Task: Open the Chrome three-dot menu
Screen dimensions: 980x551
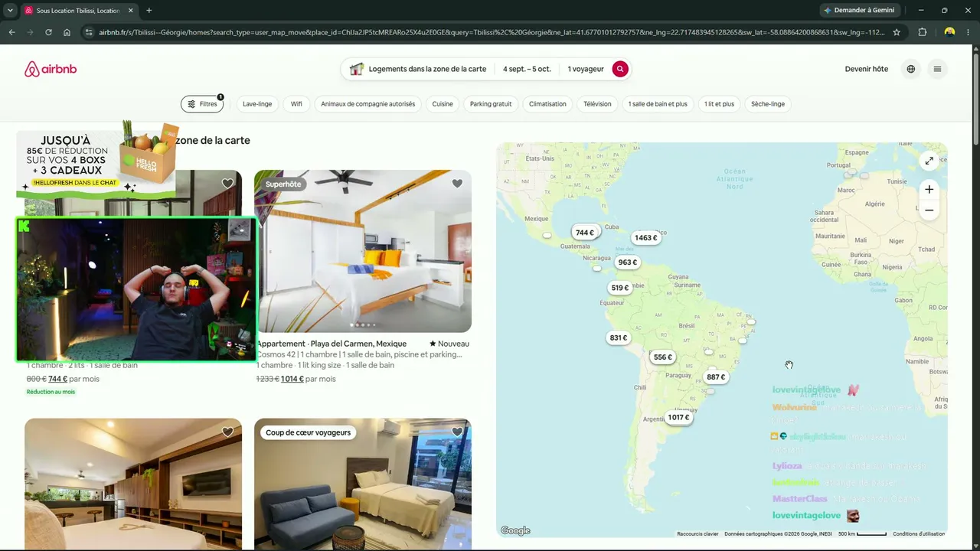Action: 968,32
